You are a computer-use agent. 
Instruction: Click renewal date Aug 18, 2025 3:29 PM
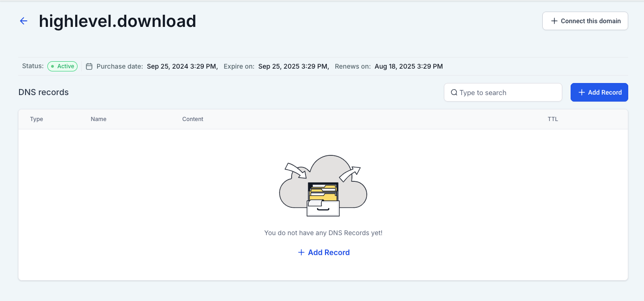(409, 66)
